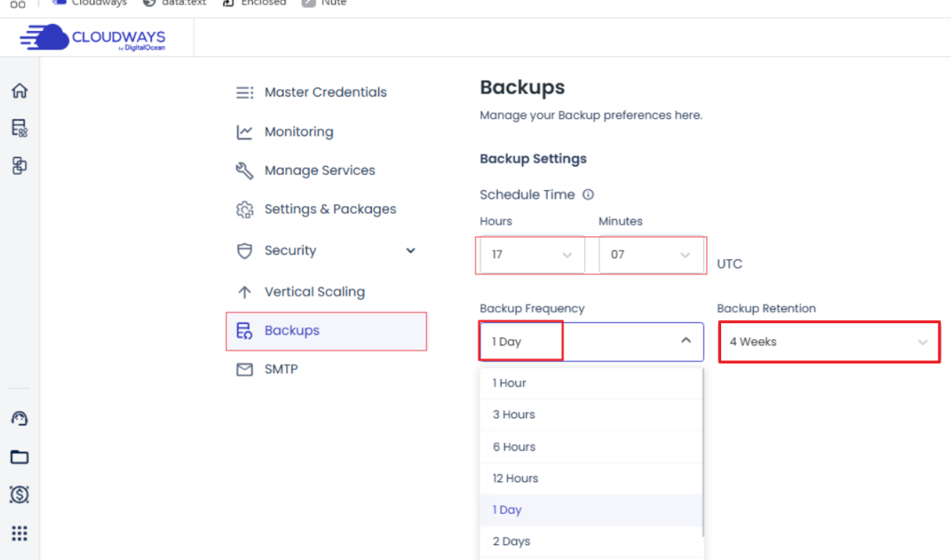Image resolution: width=951 pixels, height=560 pixels.
Task: Click the Schedule Time info icon
Action: pyautogui.click(x=588, y=195)
